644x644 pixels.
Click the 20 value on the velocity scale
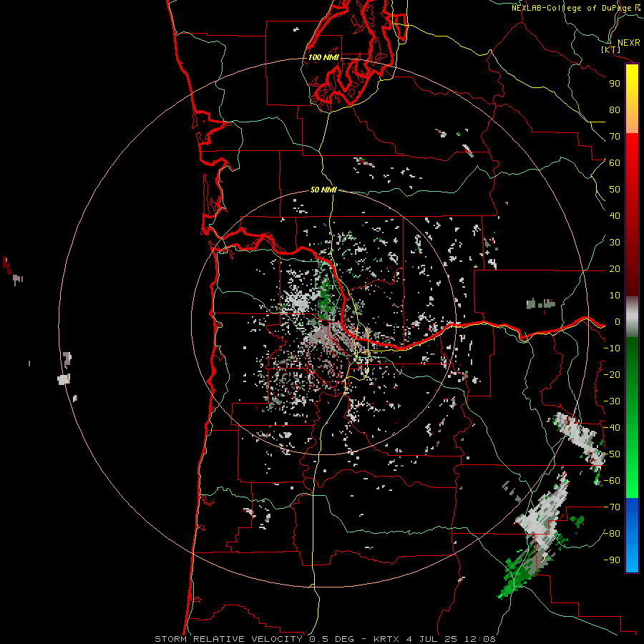pyautogui.click(x=615, y=268)
